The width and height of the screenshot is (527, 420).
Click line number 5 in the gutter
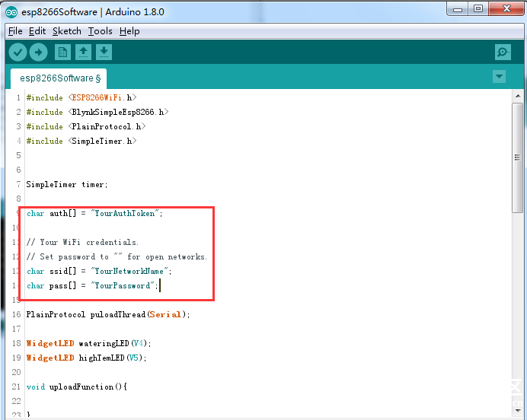pos(18,155)
